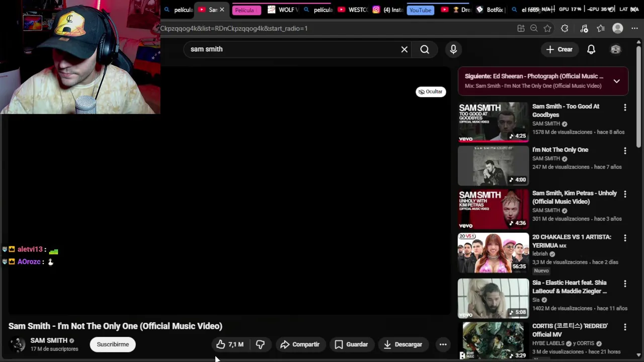Screen dimensions: 644x362
Task: Switch to the BotRix browser tab
Action: (x=491, y=10)
